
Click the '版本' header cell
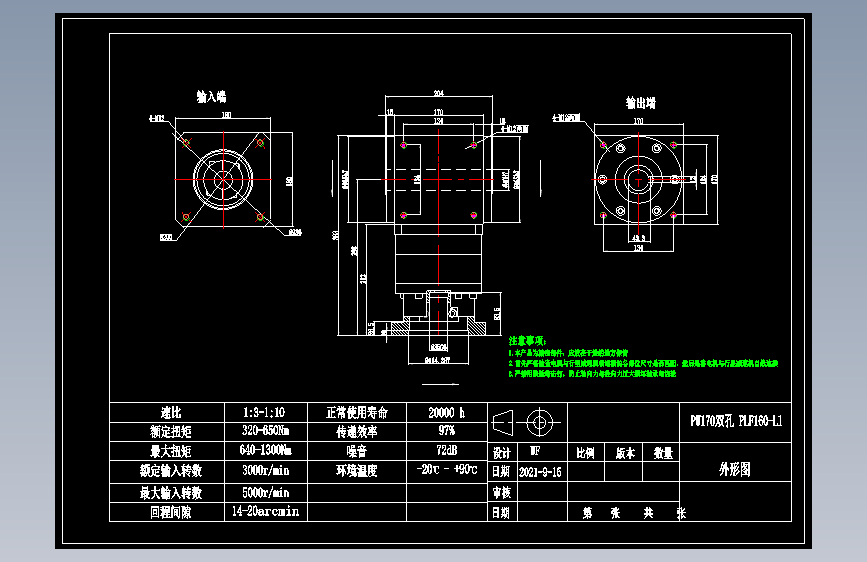pyautogui.click(x=625, y=453)
